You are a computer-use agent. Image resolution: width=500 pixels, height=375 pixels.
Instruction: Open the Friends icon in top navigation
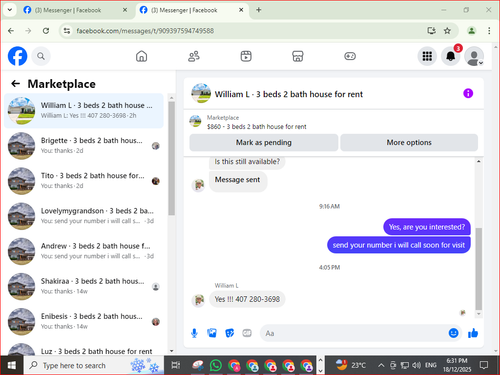[x=194, y=56]
